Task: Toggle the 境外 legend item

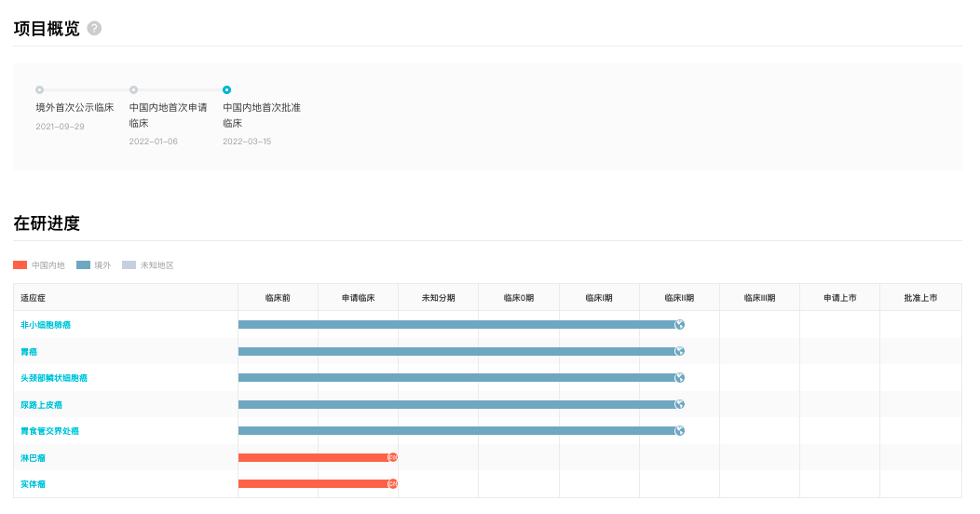Action: pyautogui.click(x=93, y=265)
